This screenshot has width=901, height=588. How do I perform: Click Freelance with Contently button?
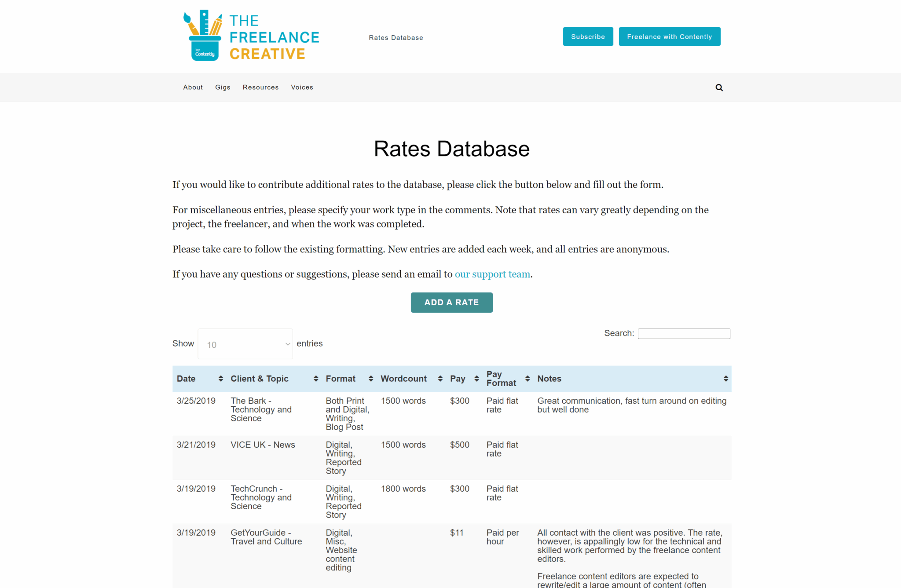[669, 37]
